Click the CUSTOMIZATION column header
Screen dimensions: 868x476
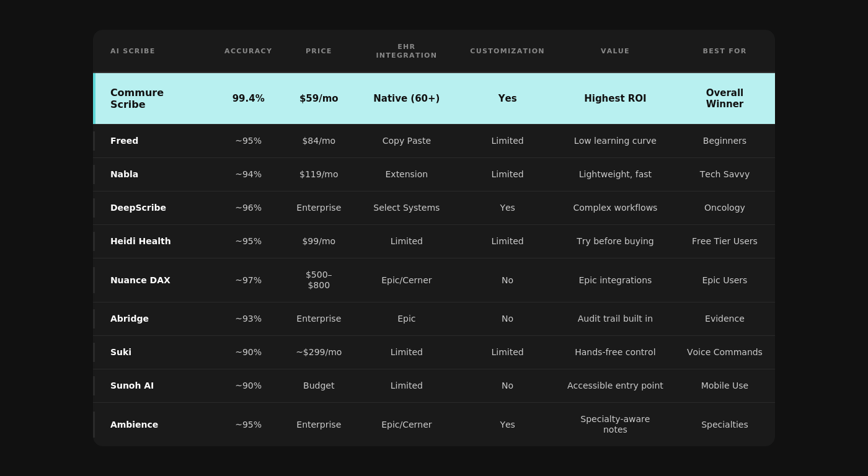click(x=507, y=51)
